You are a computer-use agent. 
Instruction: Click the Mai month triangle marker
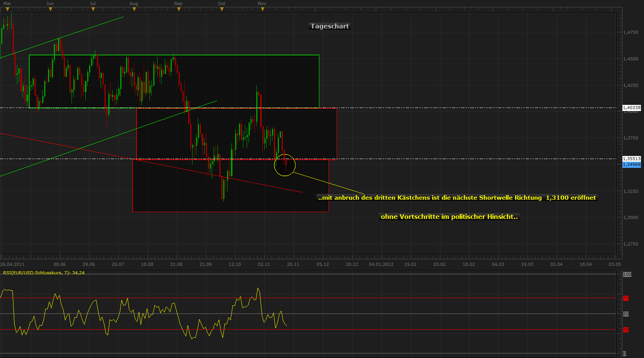(x=7, y=9)
